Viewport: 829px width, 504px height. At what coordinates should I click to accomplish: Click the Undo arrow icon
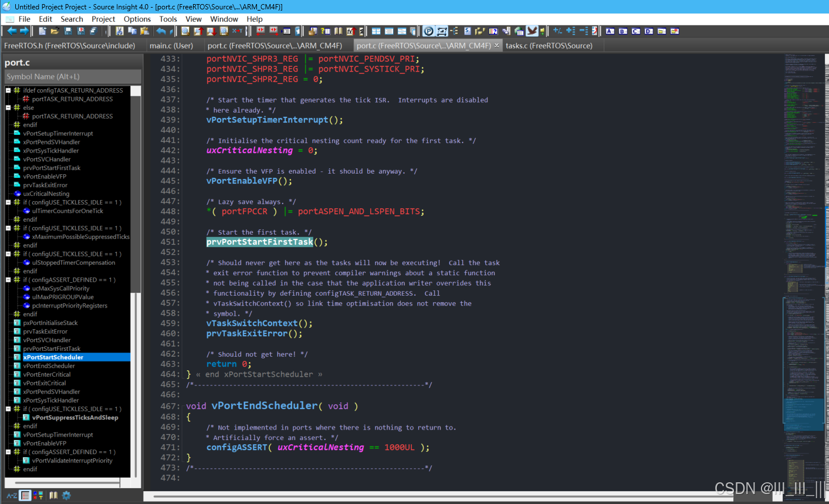161,31
